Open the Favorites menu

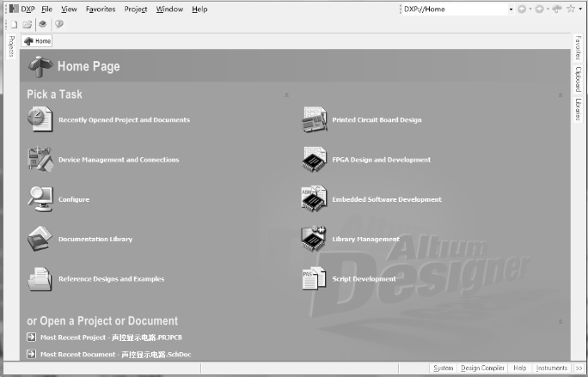coord(101,9)
